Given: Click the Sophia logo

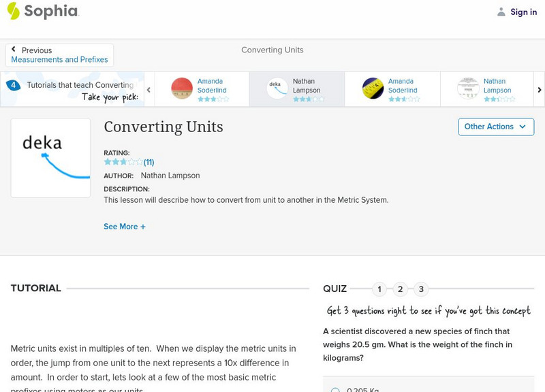Looking at the screenshot, I should [42, 12].
